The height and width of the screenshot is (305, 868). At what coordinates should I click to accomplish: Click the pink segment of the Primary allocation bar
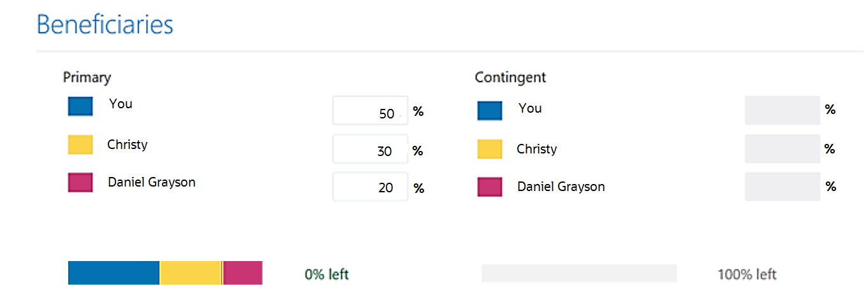pos(243,273)
